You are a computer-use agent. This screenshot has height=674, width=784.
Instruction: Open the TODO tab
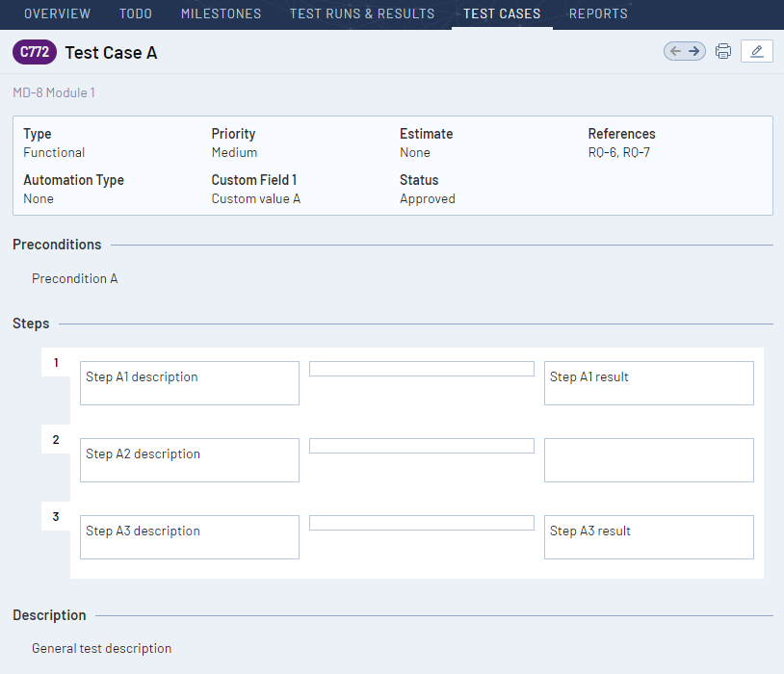[x=135, y=13]
